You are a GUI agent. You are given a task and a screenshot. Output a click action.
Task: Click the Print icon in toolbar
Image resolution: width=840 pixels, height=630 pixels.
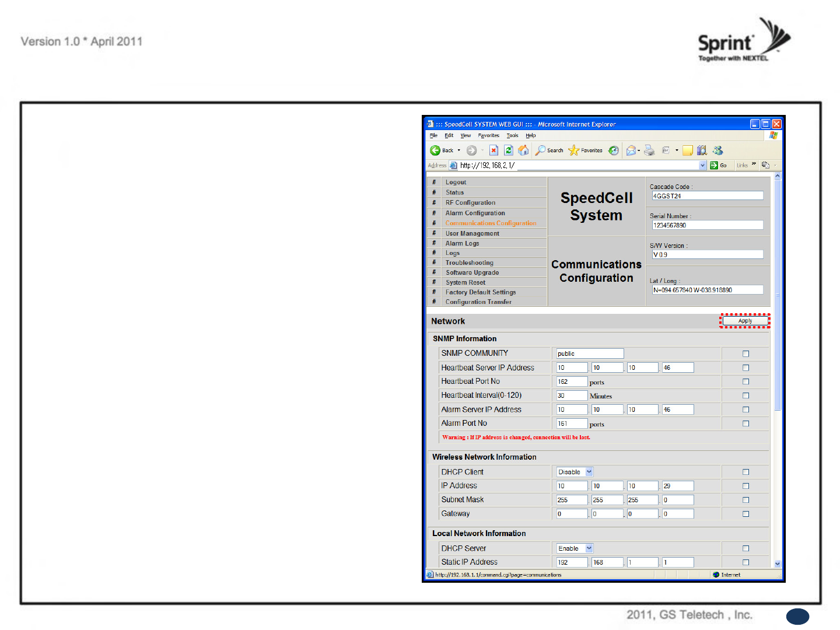(649, 150)
